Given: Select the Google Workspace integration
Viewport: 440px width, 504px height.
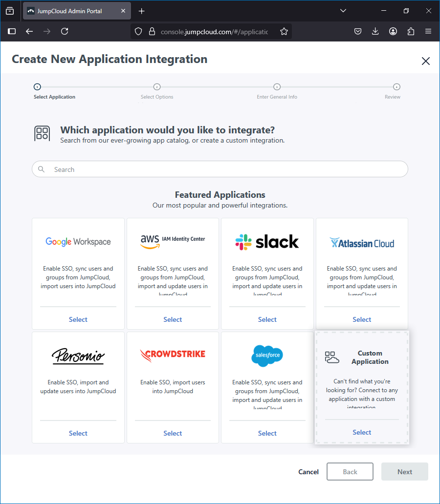Looking at the screenshot, I should point(78,319).
